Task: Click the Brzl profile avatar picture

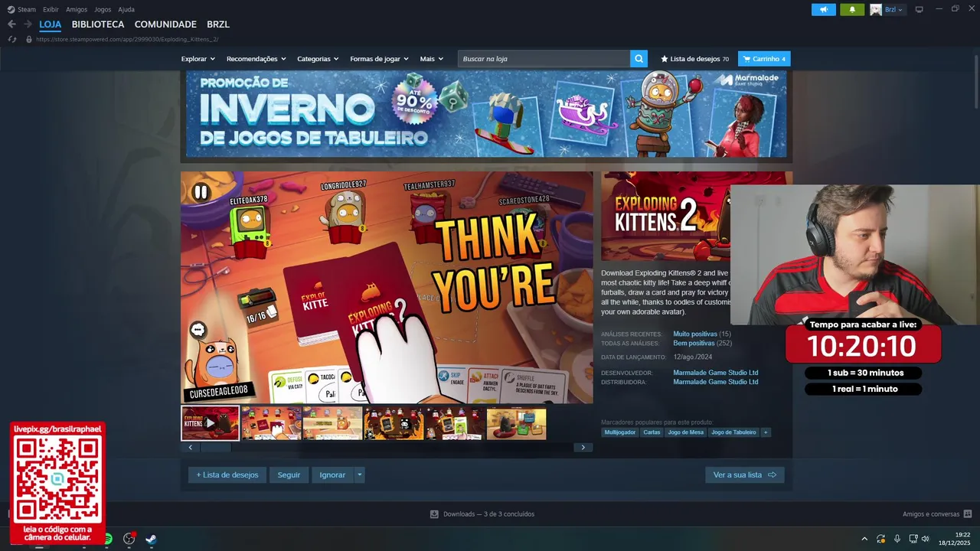Action: (876, 9)
